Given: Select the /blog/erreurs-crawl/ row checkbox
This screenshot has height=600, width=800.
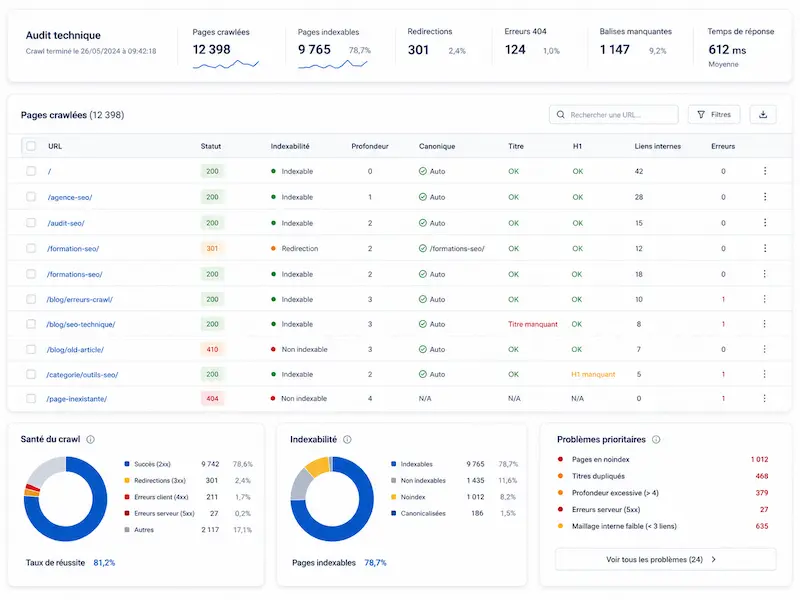Looking at the screenshot, I should 31,299.
